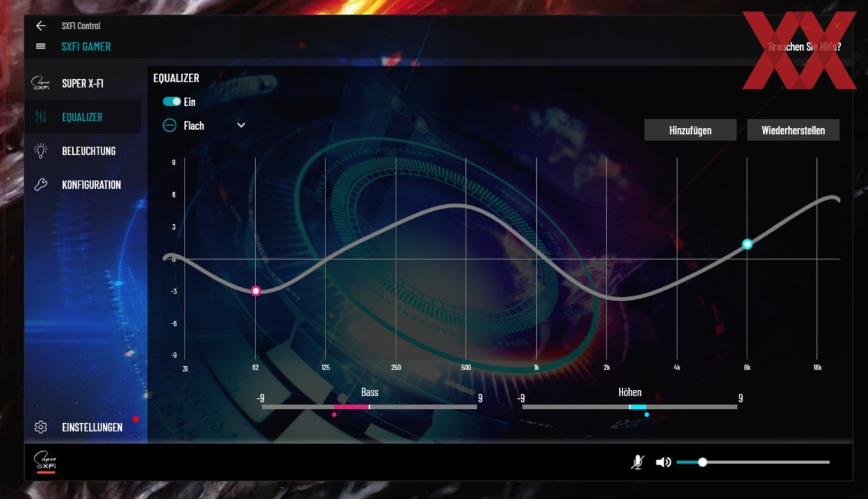Viewport: 868px width, 499px height.
Task: Adjust the Höhen treble slider
Action: point(629,406)
